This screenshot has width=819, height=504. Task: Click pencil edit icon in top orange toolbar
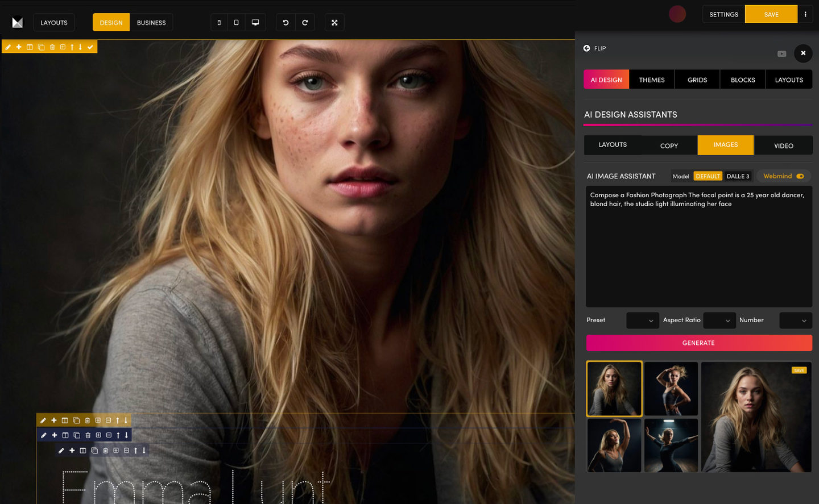coord(8,47)
